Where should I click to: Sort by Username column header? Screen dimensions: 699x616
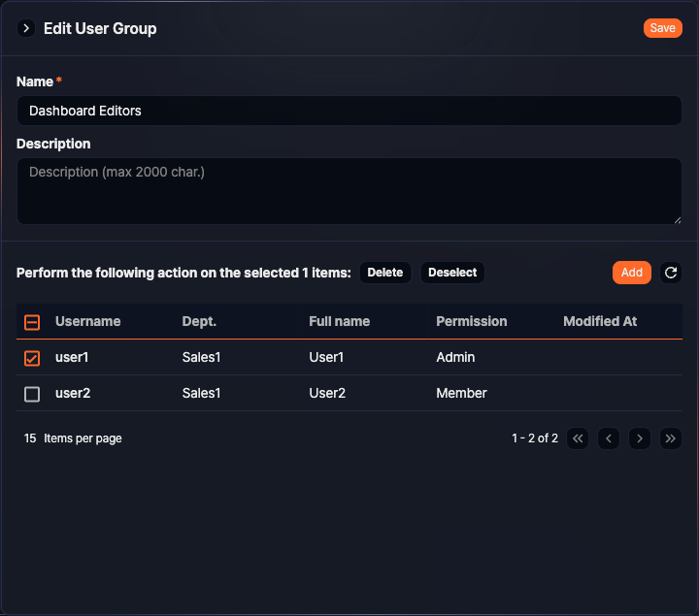coord(87,321)
